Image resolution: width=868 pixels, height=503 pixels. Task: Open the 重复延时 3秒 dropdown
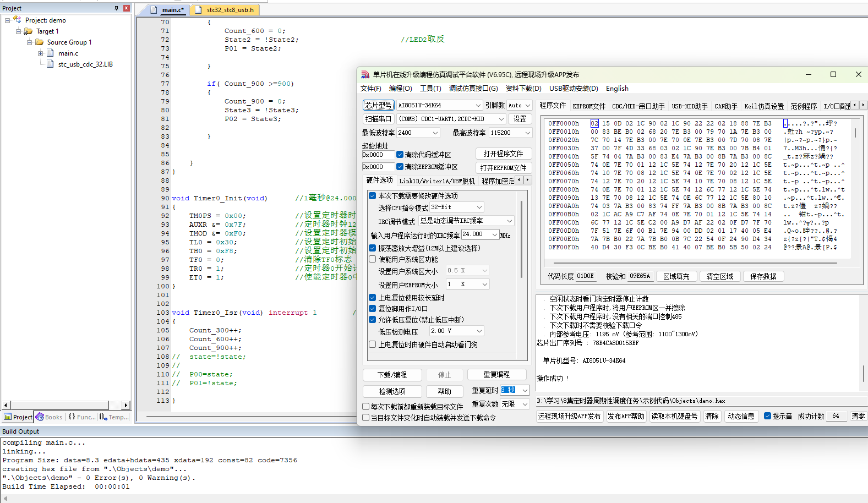(525, 390)
